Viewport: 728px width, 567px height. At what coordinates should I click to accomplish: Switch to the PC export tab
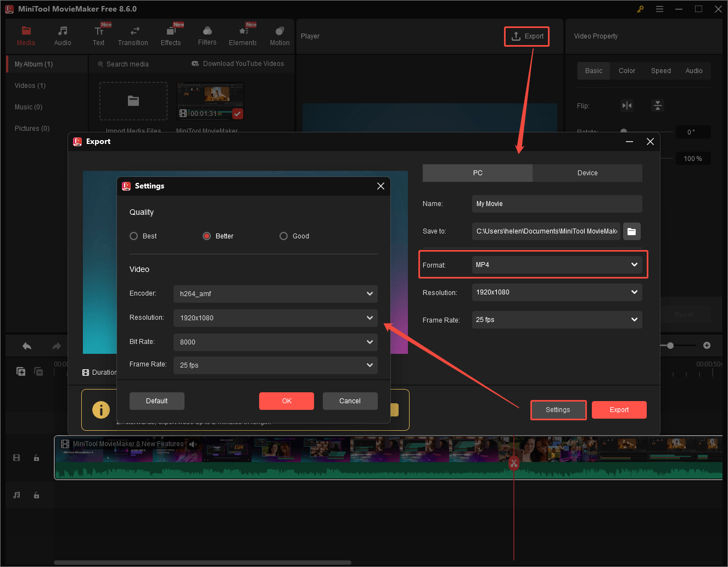click(x=478, y=173)
